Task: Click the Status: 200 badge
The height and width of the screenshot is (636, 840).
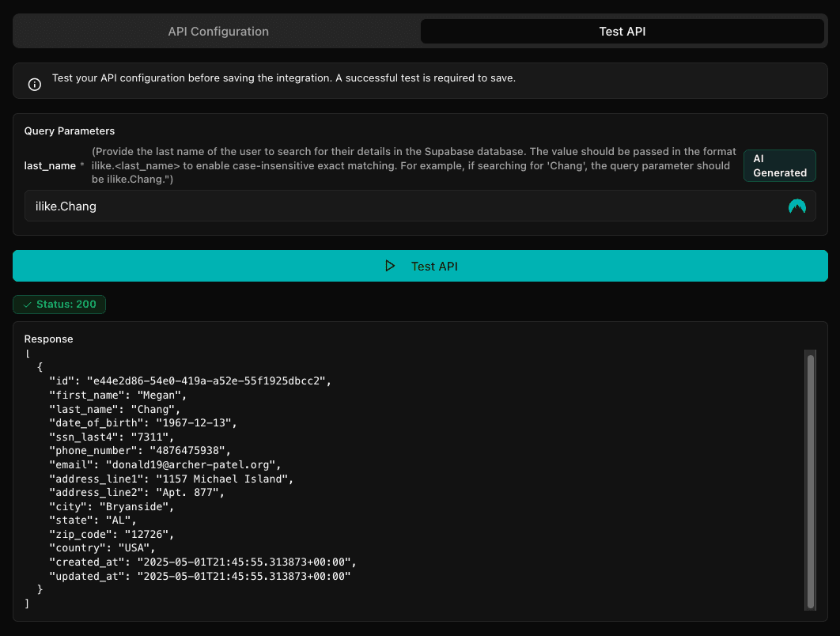Action: [59, 304]
